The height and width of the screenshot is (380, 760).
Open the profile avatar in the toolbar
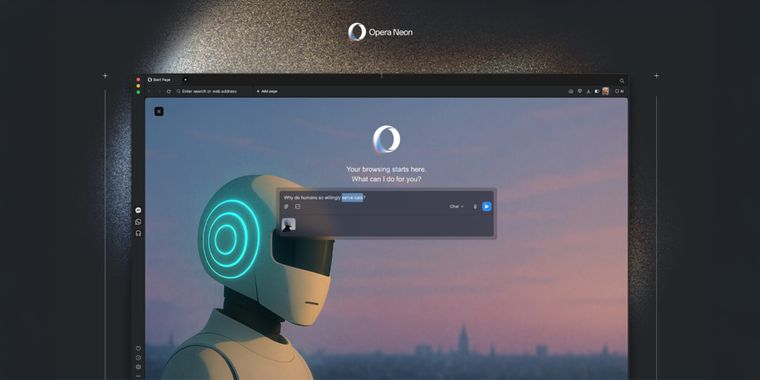pyautogui.click(x=605, y=91)
